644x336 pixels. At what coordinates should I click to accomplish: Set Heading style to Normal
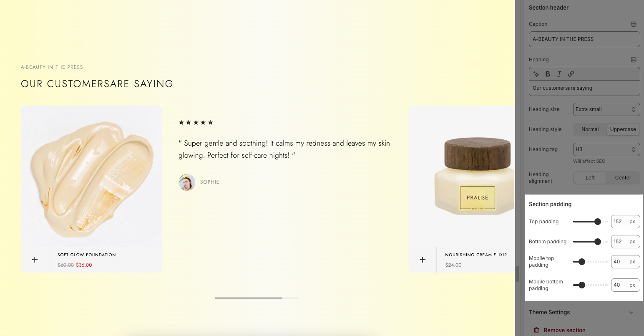tap(590, 129)
